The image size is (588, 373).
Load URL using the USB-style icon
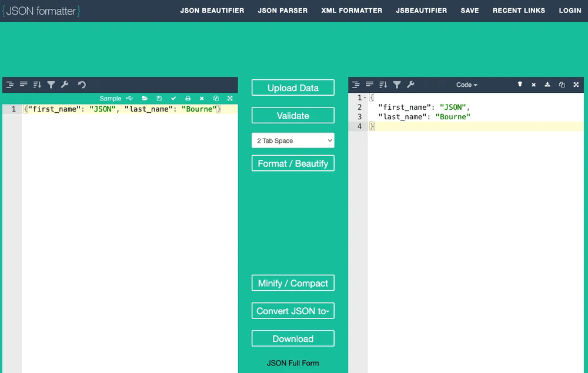[x=129, y=99]
